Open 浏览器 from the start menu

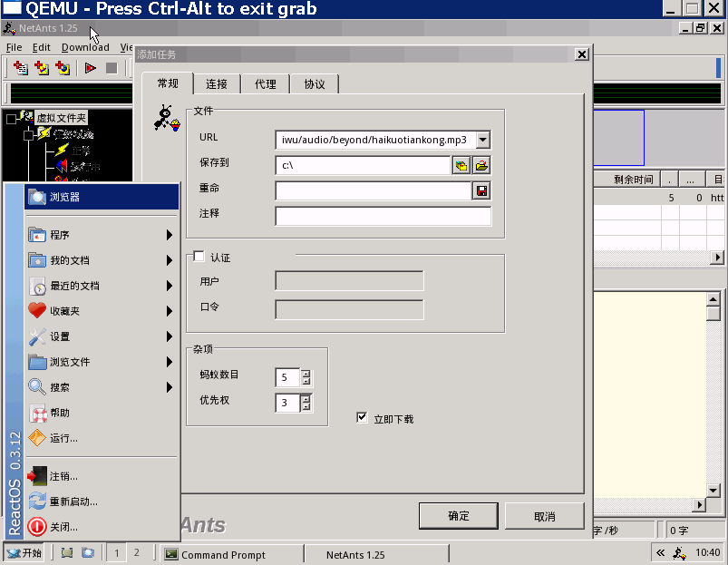pos(102,197)
